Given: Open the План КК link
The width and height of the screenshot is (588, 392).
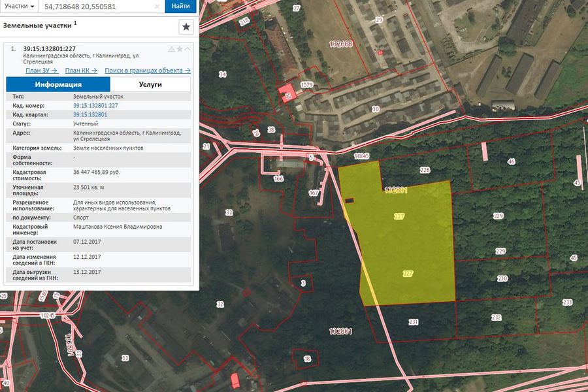Looking at the screenshot, I should [81, 71].
